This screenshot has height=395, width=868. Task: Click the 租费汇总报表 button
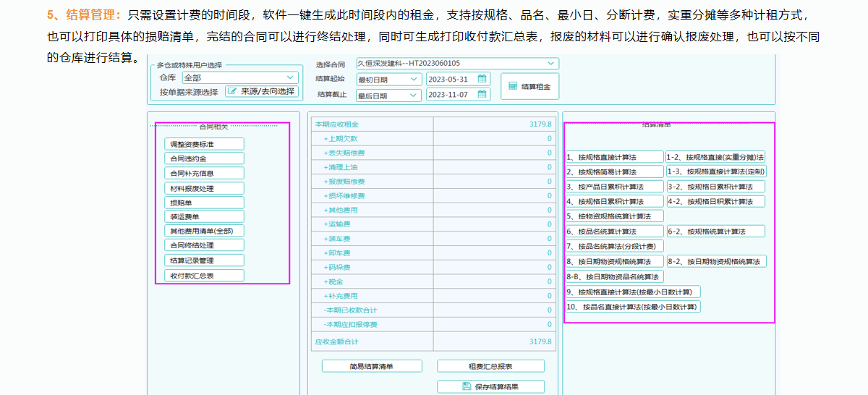(490, 366)
